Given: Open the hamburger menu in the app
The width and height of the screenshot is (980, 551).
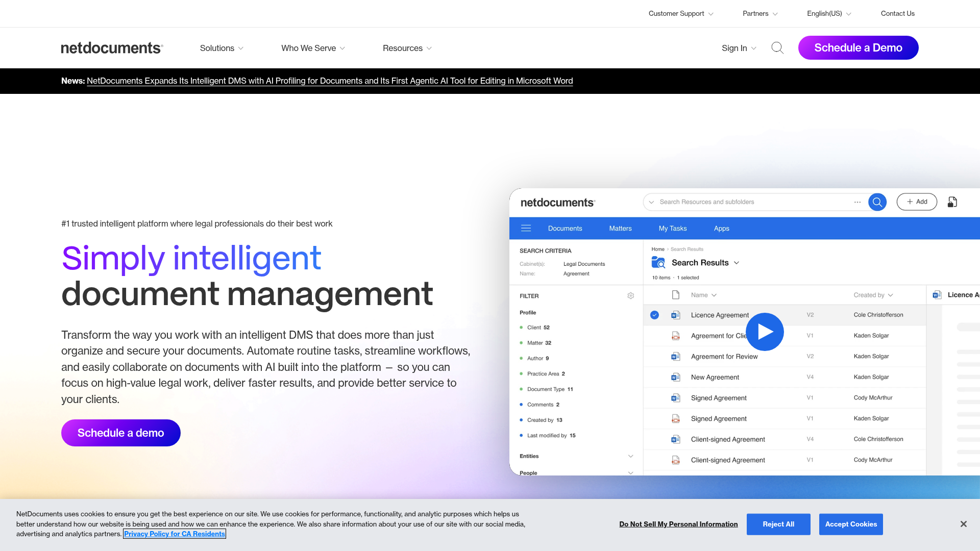Looking at the screenshot, I should (x=526, y=228).
